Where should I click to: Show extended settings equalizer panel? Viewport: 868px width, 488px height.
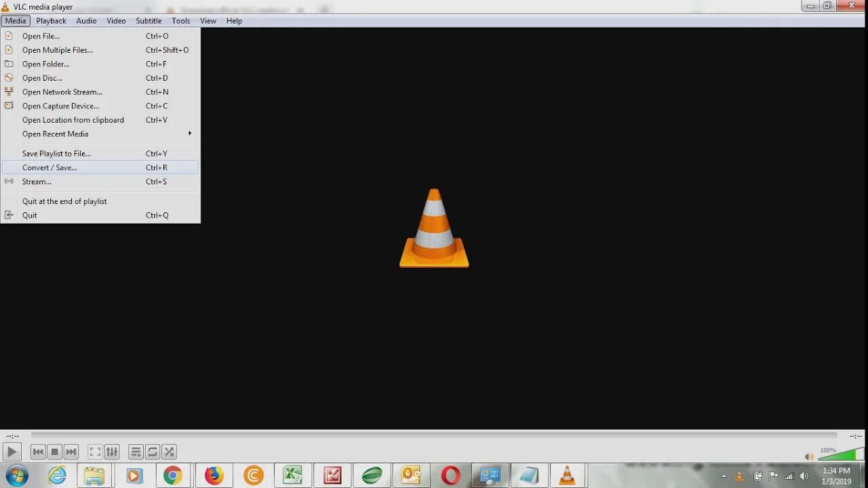click(112, 451)
